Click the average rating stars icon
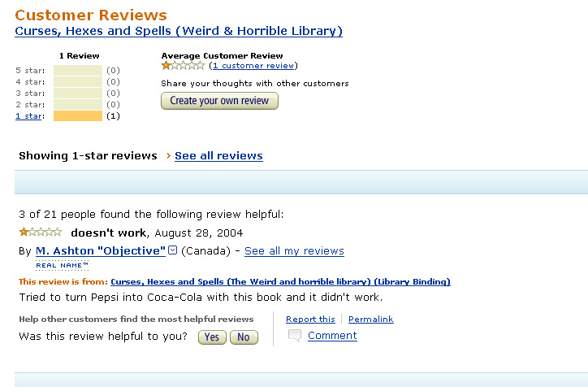588x387 pixels. coord(183,66)
